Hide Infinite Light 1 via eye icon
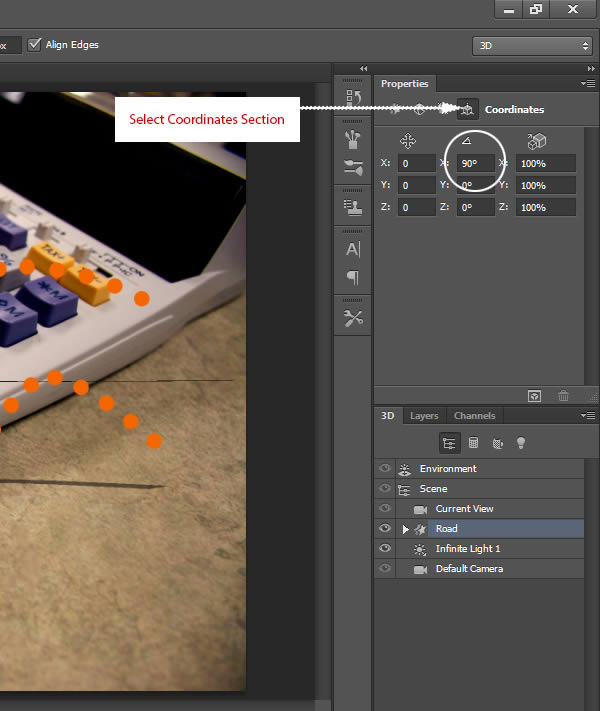This screenshot has width=600, height=711. coord(385,548)
